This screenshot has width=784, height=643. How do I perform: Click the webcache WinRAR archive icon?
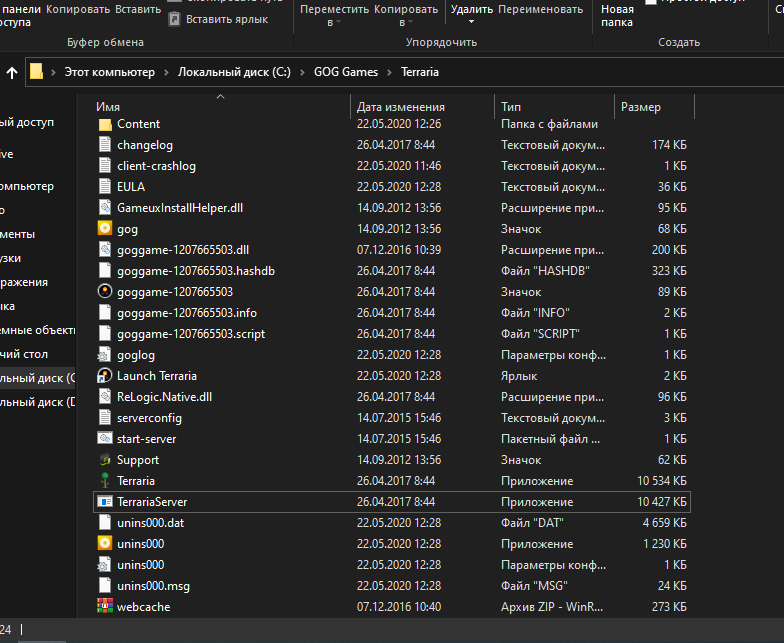(x=105, y=606)
